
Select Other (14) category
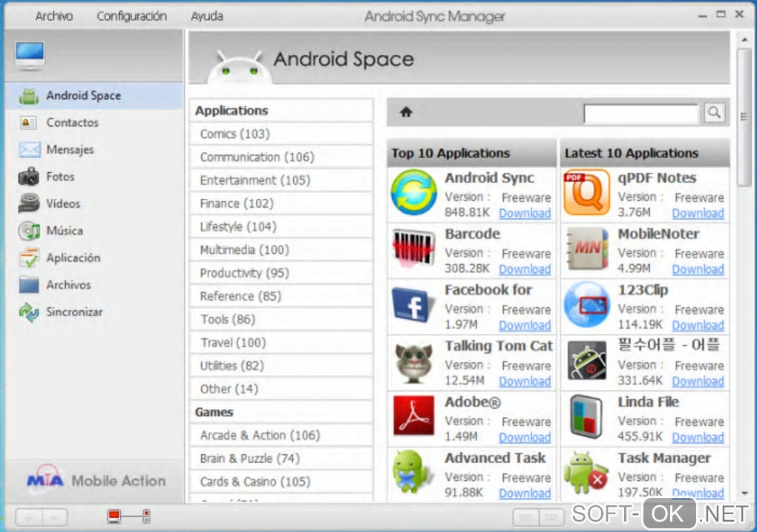(x=281, y=389)
